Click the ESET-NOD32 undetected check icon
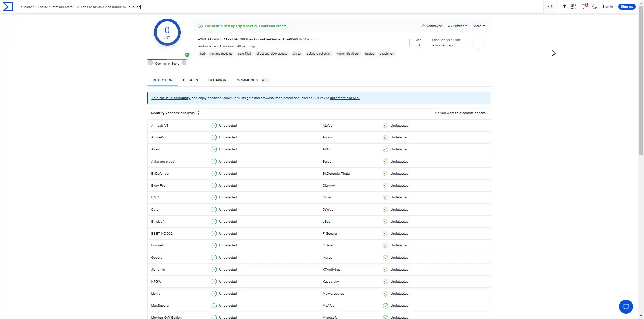 pyautogui.click(x=214, y=234)
